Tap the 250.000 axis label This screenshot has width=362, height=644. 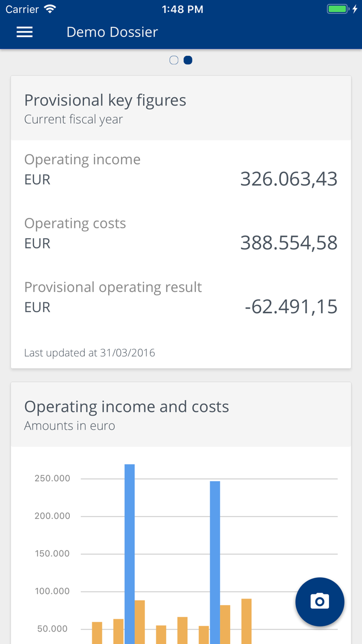[52, 478]
